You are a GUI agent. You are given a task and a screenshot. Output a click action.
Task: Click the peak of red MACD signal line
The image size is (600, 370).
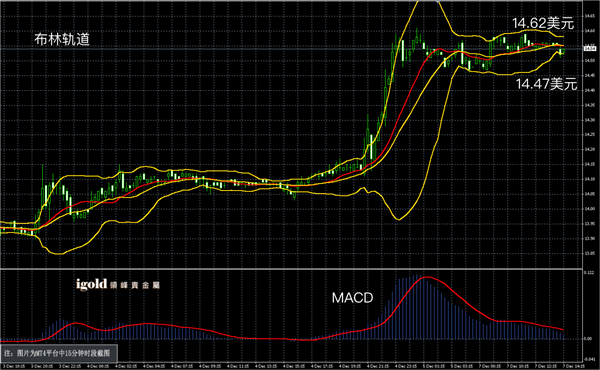(425, 277)
